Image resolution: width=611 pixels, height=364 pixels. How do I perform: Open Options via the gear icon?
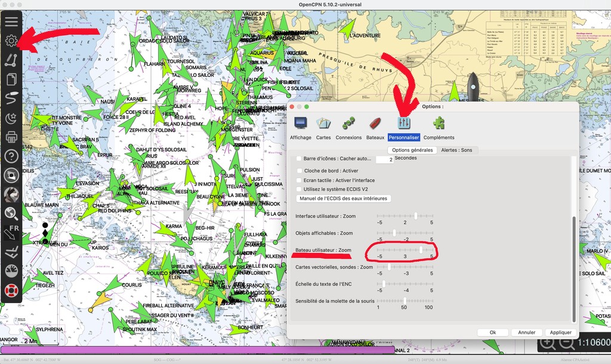[11, 40]
